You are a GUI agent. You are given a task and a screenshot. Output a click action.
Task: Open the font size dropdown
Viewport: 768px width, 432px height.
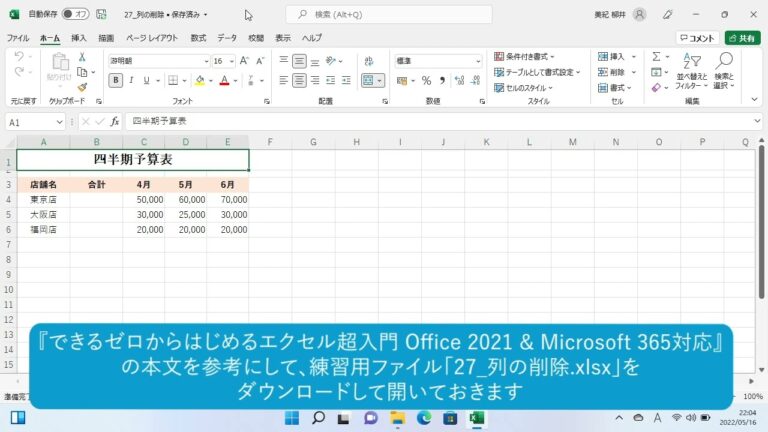(232, 61)
